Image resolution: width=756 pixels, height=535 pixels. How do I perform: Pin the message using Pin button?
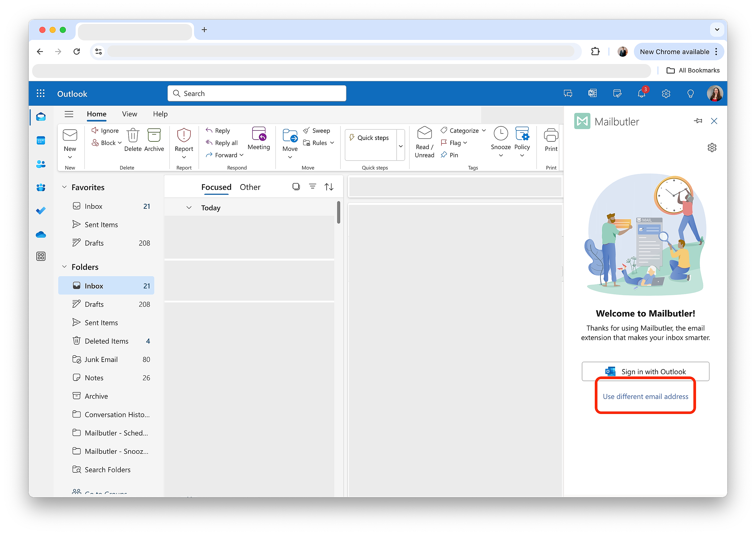[x=450, y=155]
